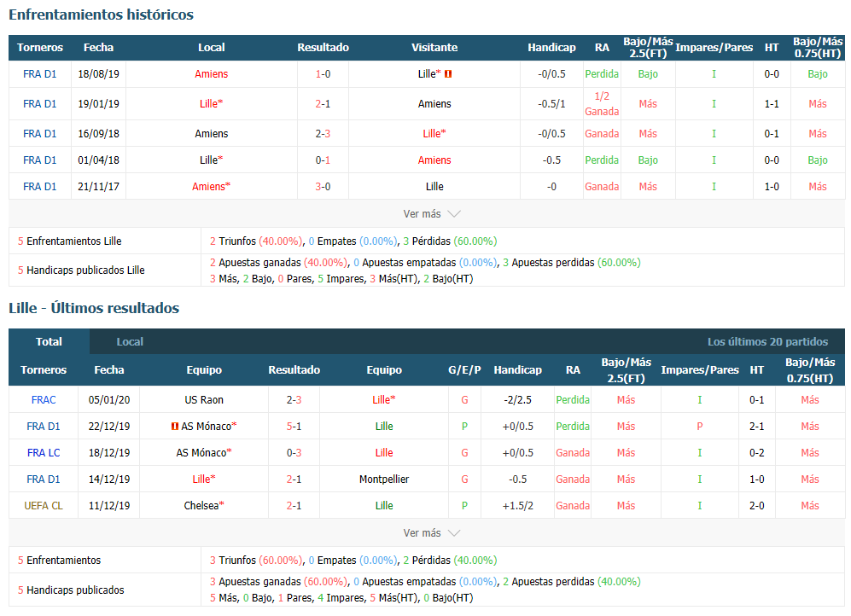Screen dimensions: 851x616
Task: Click the Handicap header in historical table
Action: pyautogui.click(x=551, y=48)
